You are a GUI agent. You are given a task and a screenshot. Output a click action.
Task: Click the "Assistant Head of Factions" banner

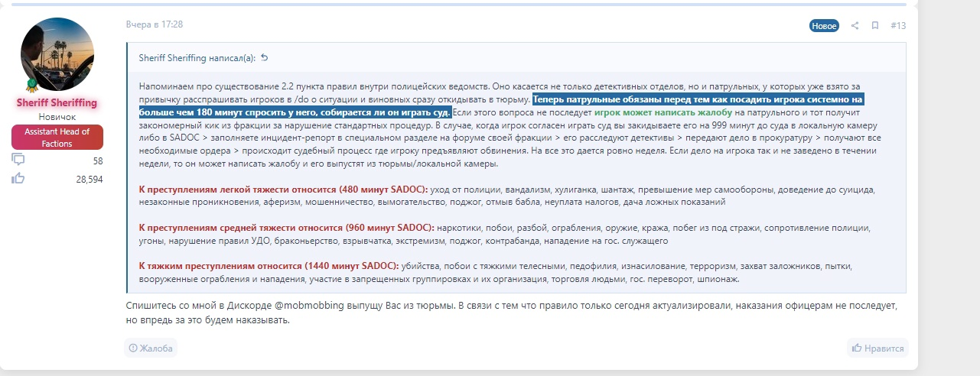pos(57,138)
